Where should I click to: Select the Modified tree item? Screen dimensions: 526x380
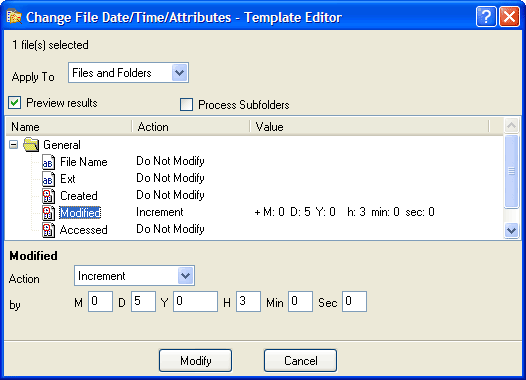[x=80, y=213]
